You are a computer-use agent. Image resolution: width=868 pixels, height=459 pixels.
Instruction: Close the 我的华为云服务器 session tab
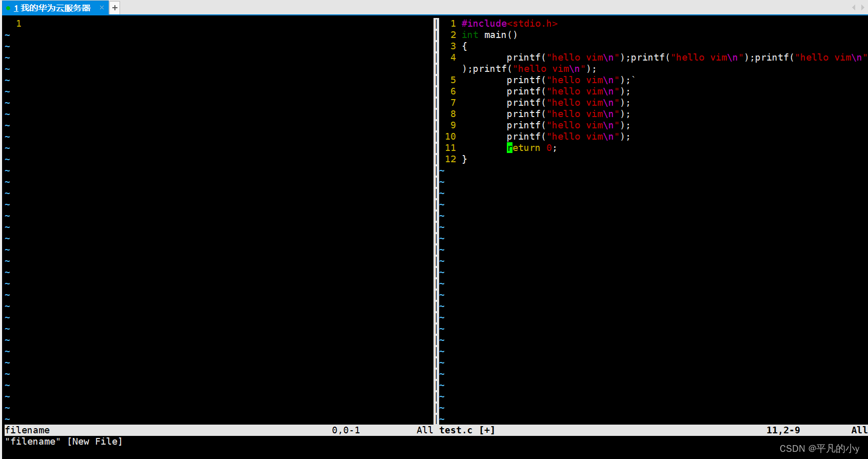tap(102, 8)
